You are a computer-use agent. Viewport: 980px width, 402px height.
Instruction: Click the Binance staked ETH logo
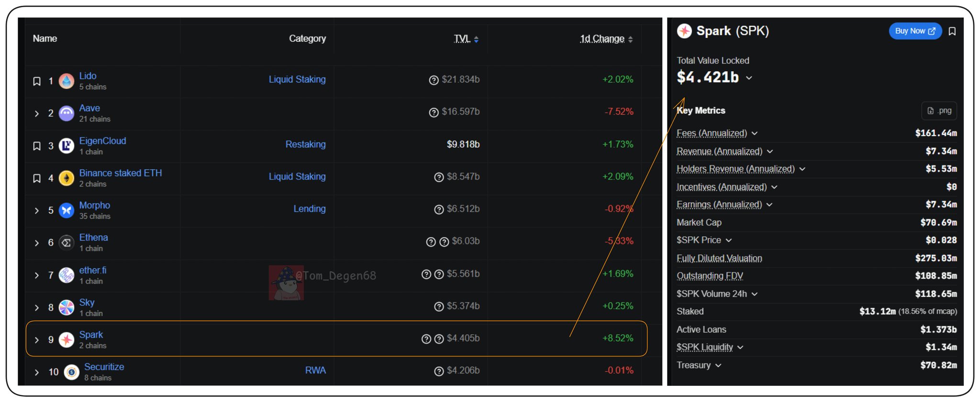point(67,178)
